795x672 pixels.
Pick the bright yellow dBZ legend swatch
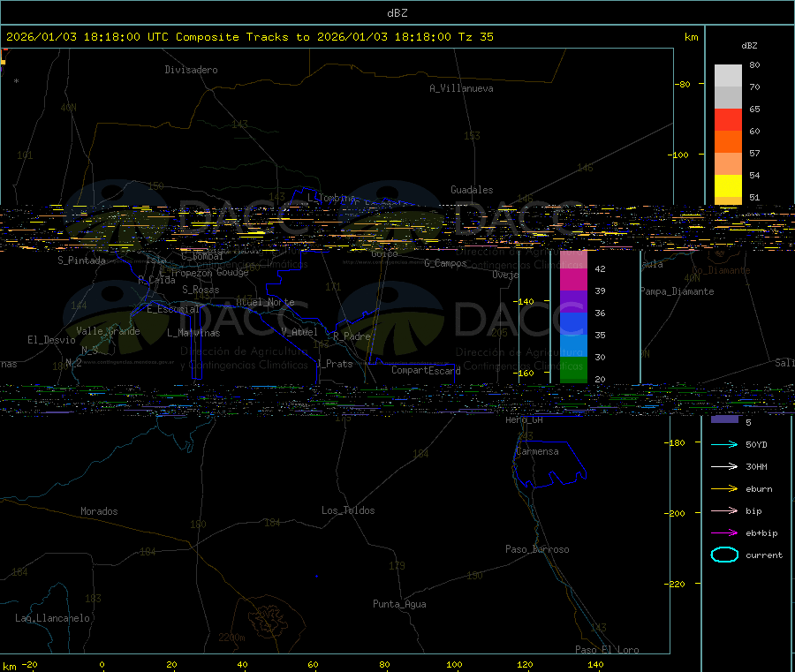[728, 185]
